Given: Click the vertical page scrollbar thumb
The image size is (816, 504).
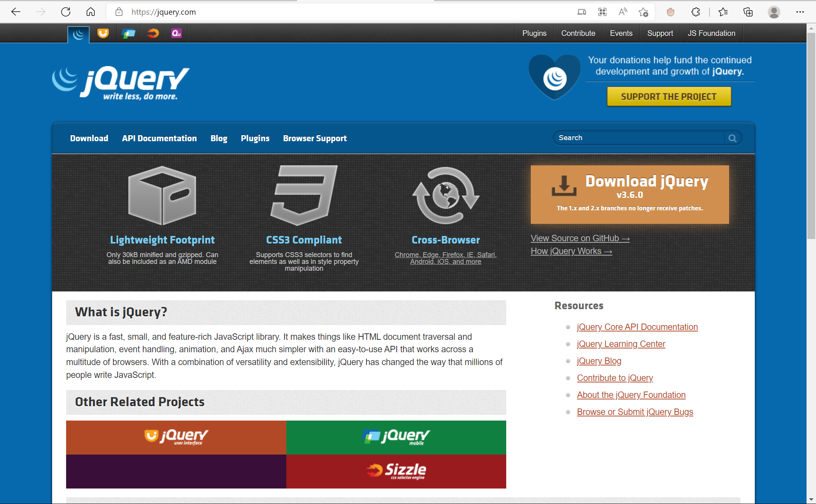Looking at the screenshot, I should 811,136.
